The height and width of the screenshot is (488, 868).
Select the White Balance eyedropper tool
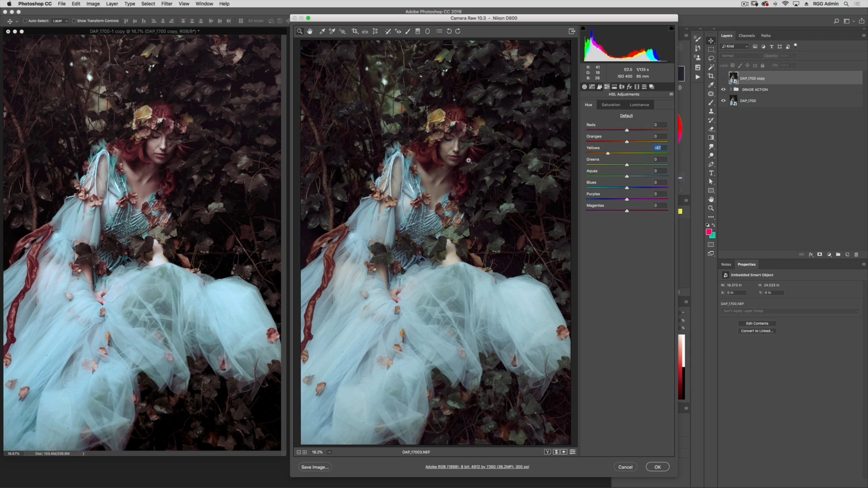[x=322, y=31]
